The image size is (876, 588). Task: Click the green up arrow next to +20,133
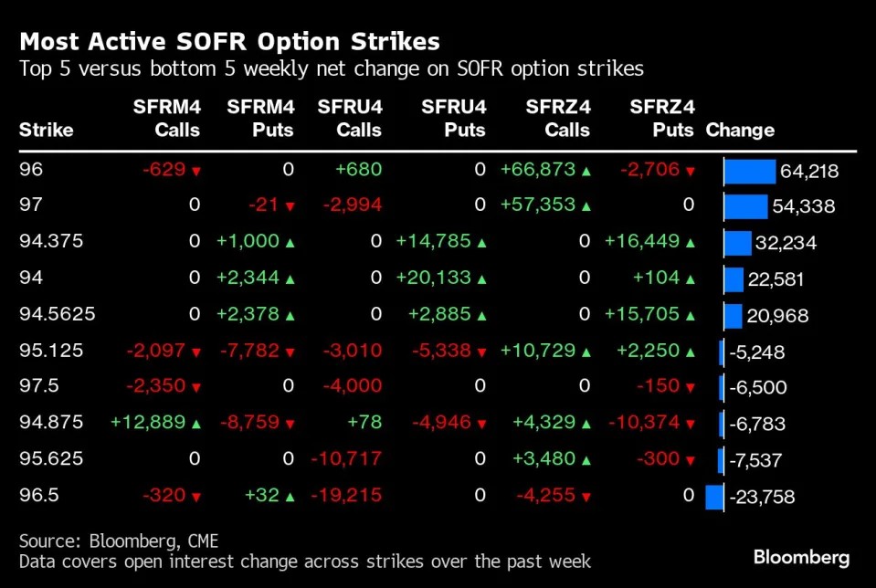click(x=481, y=279)
